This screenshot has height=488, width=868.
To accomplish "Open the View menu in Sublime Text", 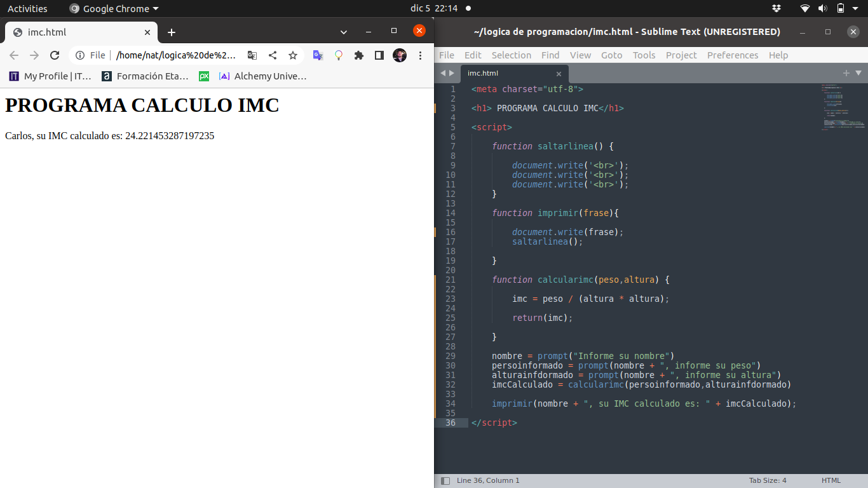I will (580, 55).
